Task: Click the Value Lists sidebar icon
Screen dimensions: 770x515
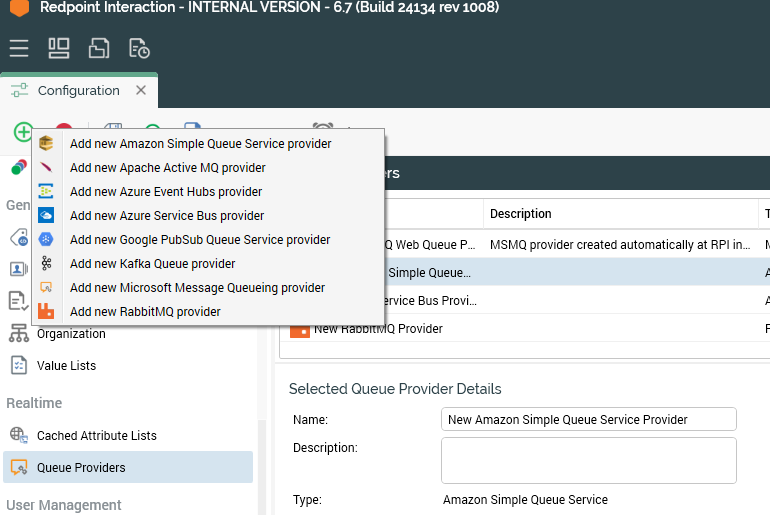Action: click(18, 366)
